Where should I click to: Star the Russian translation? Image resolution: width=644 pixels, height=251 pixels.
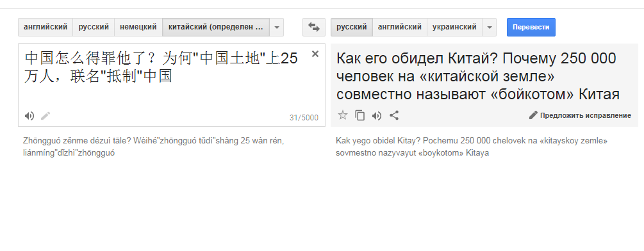[343, 115]
